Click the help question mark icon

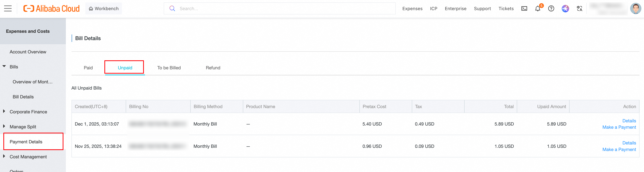[551, 8]
